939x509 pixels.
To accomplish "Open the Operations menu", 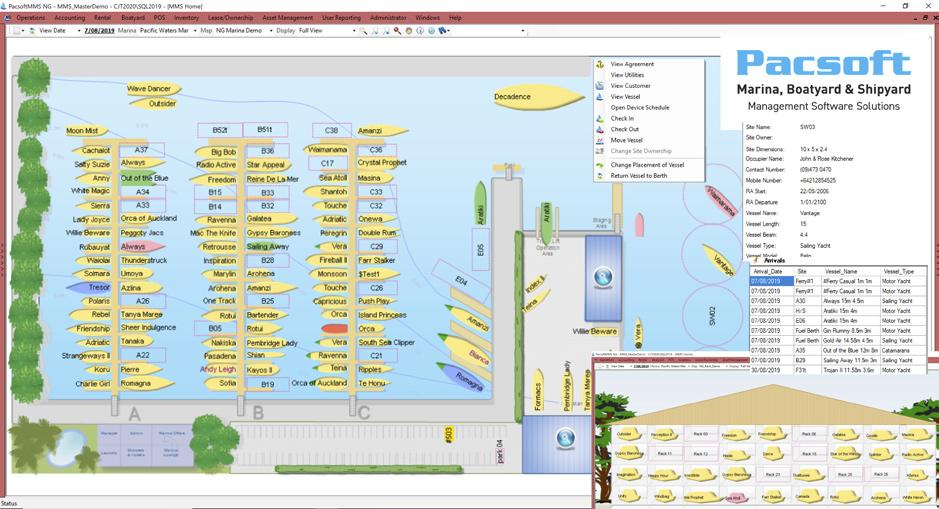I will click(31, 18).
